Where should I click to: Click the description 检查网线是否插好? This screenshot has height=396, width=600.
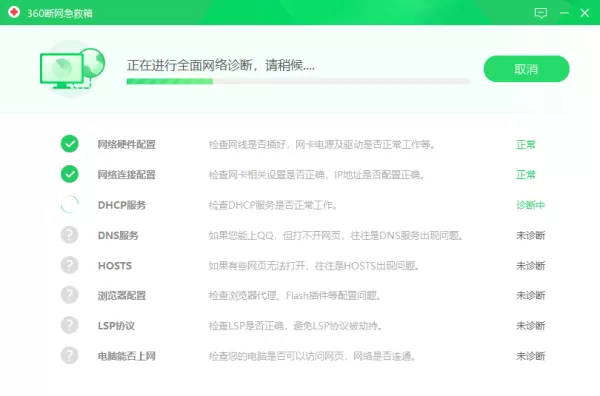pos(322,145)
